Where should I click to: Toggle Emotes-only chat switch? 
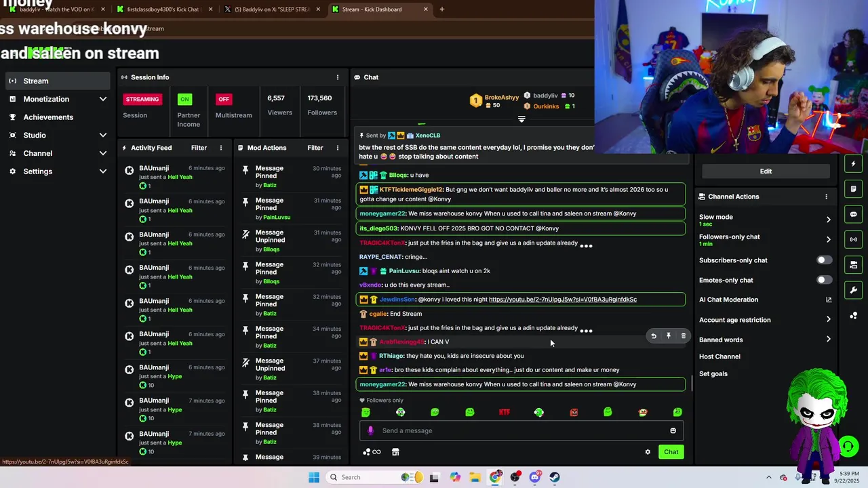[x=824, y=280]
